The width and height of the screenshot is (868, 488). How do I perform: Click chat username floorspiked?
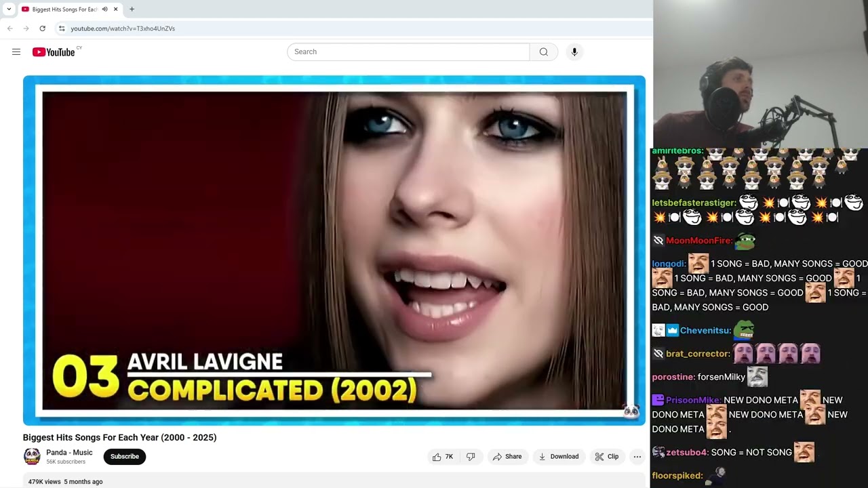click(677, 476)
